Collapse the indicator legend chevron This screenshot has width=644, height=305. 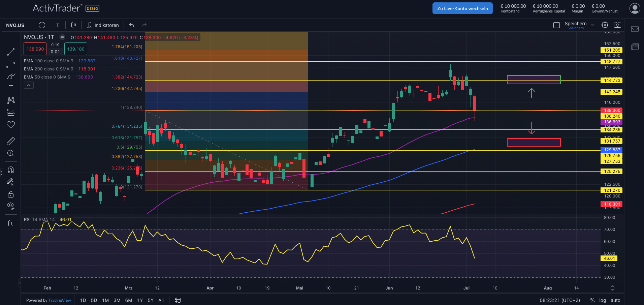29,85
